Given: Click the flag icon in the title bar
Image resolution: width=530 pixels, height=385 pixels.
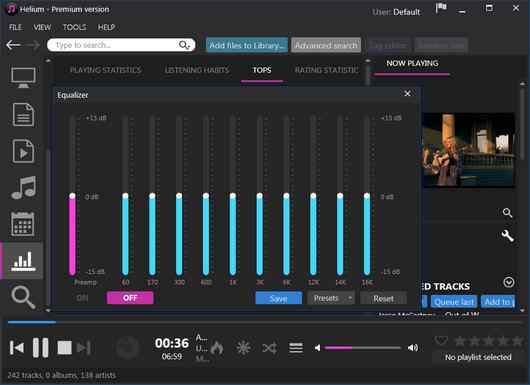Looking at the screenshot, I should coord(441,8).
